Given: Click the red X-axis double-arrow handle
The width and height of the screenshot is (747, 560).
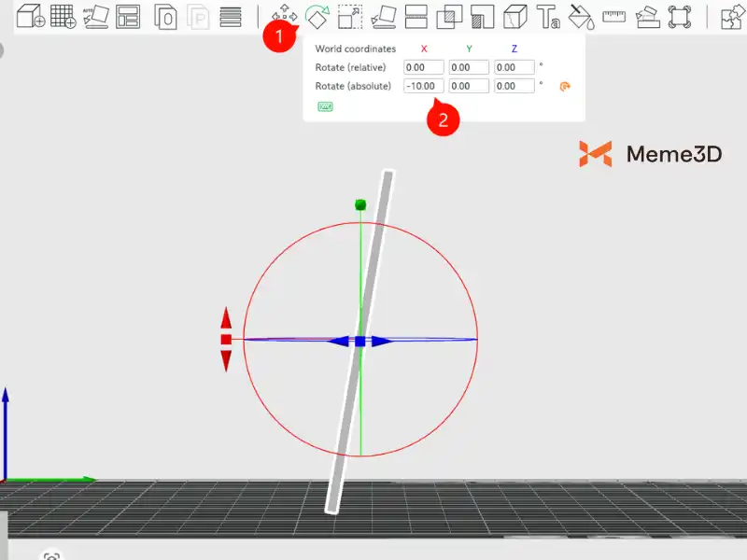Looking at the screenshot, I should tap(226, 340).
